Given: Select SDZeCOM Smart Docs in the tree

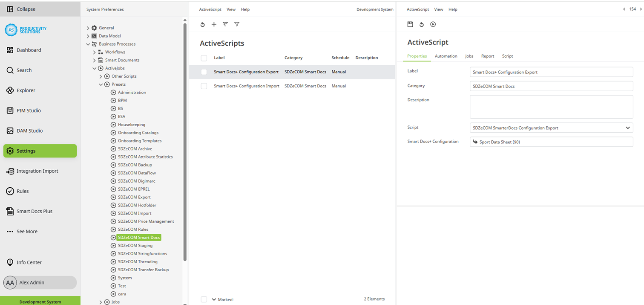Looking at the screenshot, I should pyautogui.click(x=138, y=237).
